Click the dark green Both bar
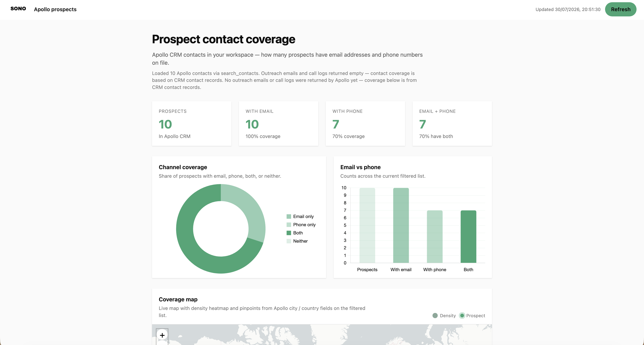This screenshot has width=644, height=345. pos(468,236)
